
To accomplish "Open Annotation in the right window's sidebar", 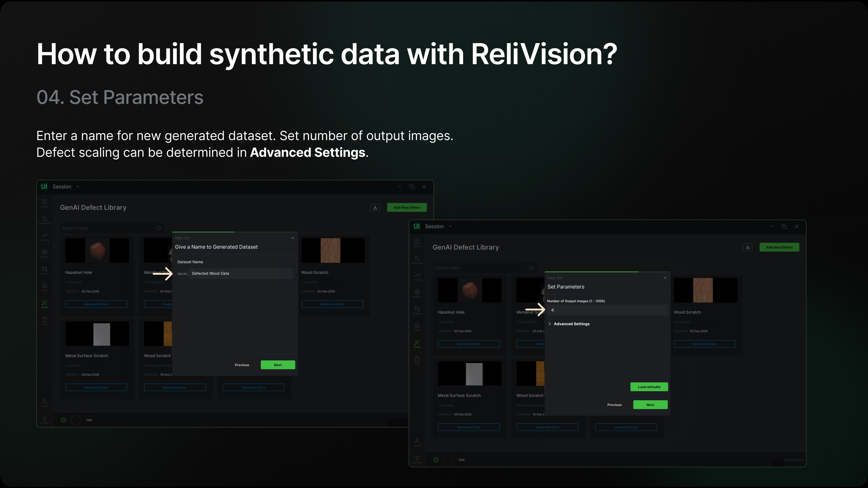I will [x=417, y=259].
